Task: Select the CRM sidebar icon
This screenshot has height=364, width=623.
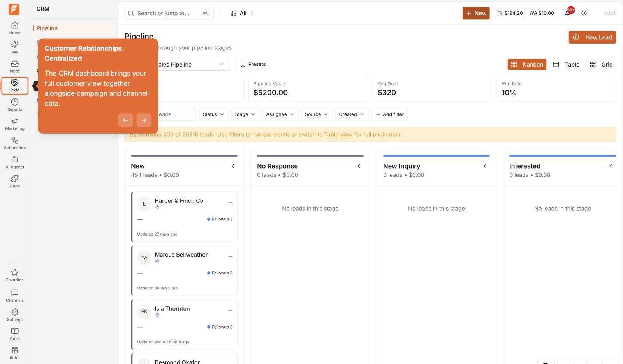Action: click(15, 86)
